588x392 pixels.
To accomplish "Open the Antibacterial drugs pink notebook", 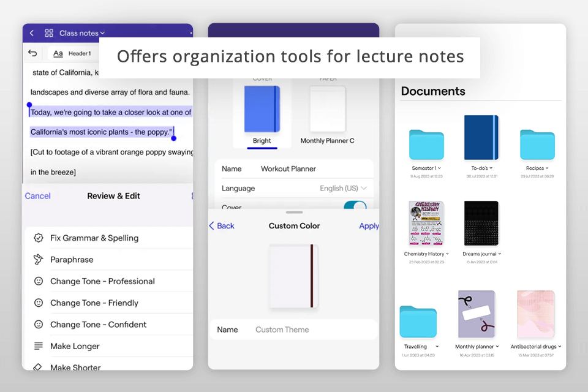I will tap(536, 314).
